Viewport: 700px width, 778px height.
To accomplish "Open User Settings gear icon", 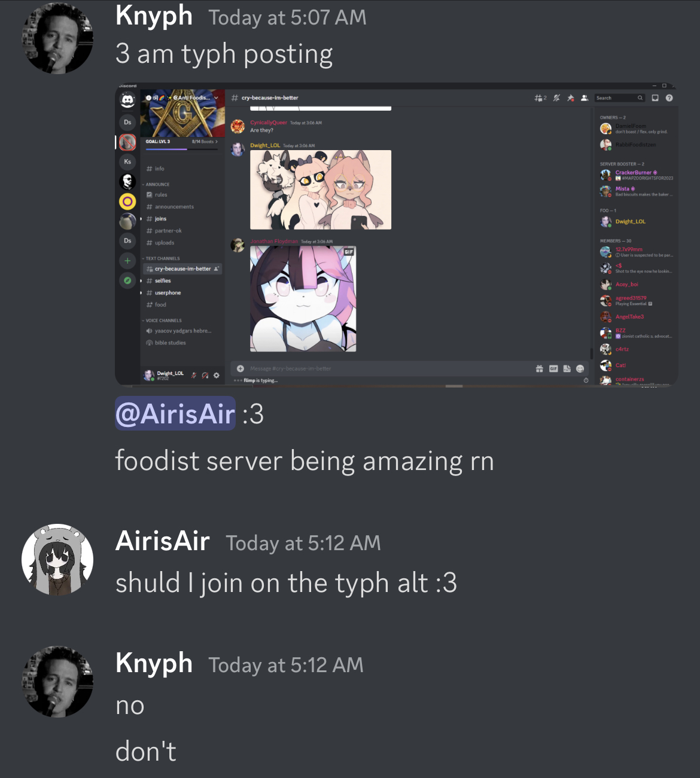I will (217, 376).
